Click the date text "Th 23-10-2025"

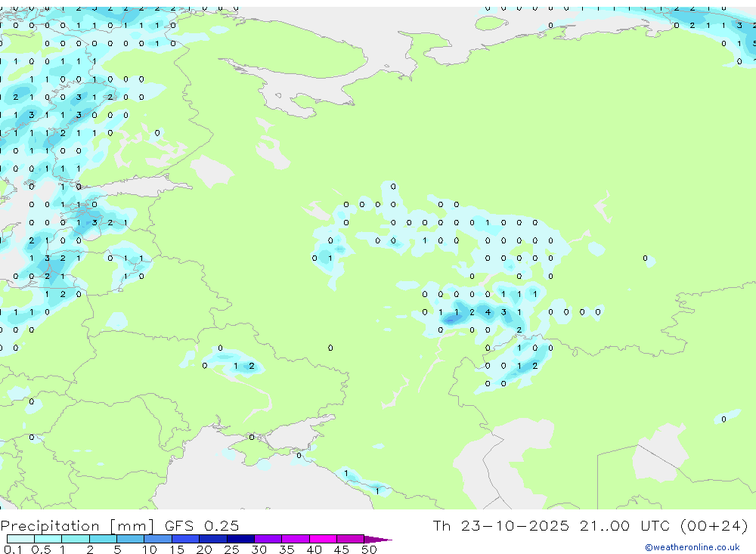click(x=500, y=526)
